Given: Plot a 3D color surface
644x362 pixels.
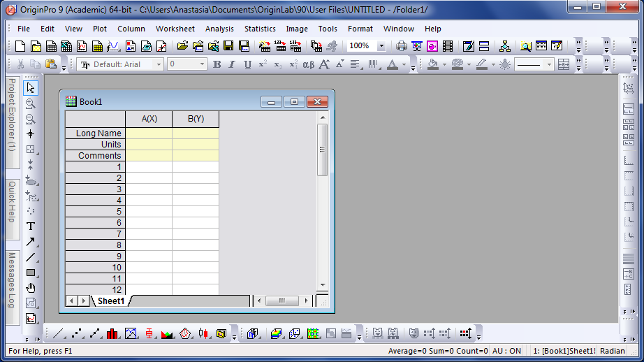Looking at the screenshot, I should click(x=276, y=333).
